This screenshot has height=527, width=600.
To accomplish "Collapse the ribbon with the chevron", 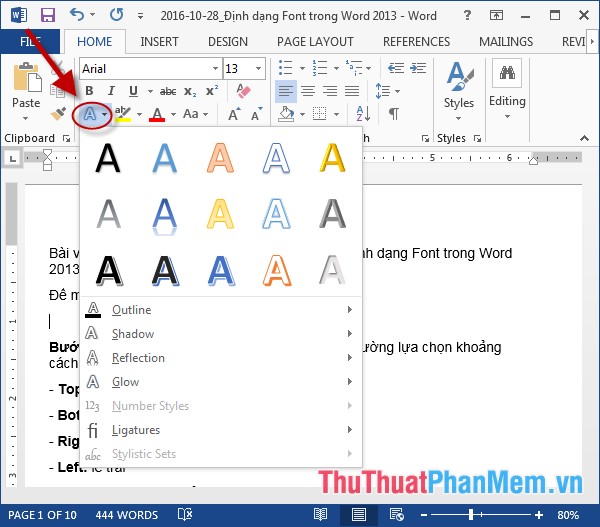I will coord(584,138).
